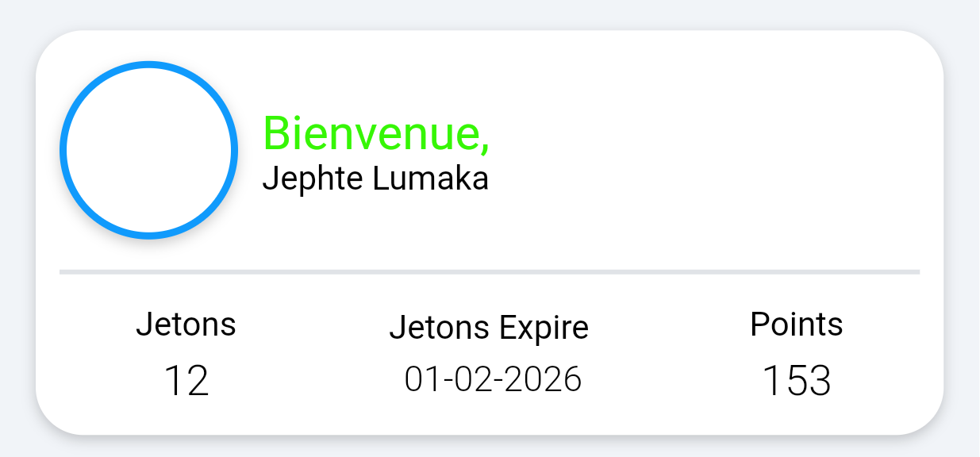The width and height of the screenshot is (980, 457).
Task: Click the gray page background below the card
Action: pos(490,447)
